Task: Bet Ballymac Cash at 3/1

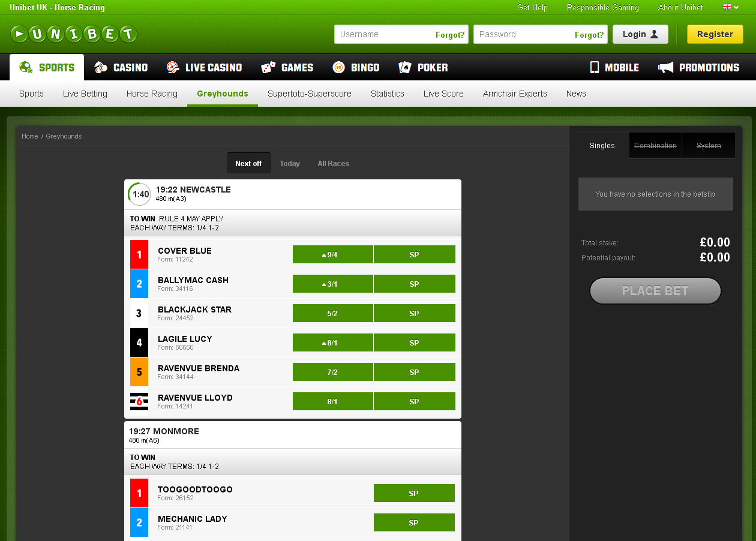Action: pyautogui.click(x=333, y=284)
